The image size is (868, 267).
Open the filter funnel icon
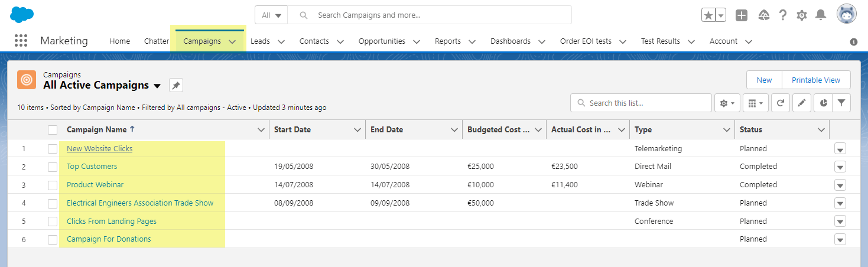pos(841,103)
